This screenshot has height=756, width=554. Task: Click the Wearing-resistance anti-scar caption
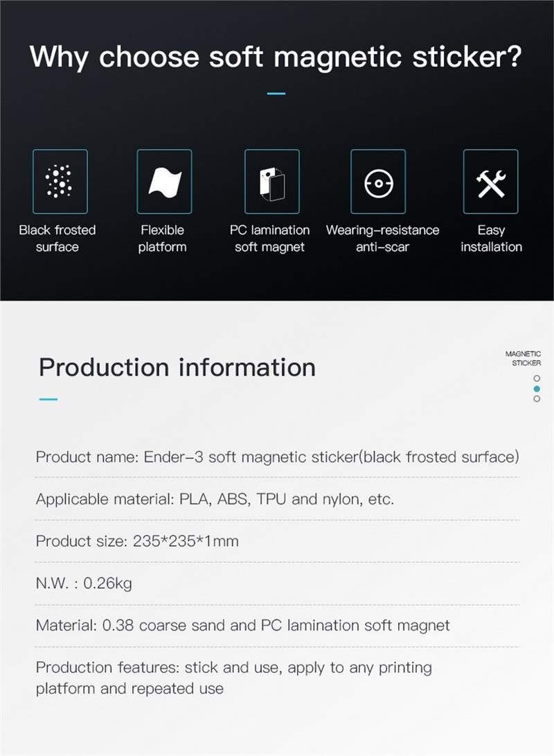point(382,238)
